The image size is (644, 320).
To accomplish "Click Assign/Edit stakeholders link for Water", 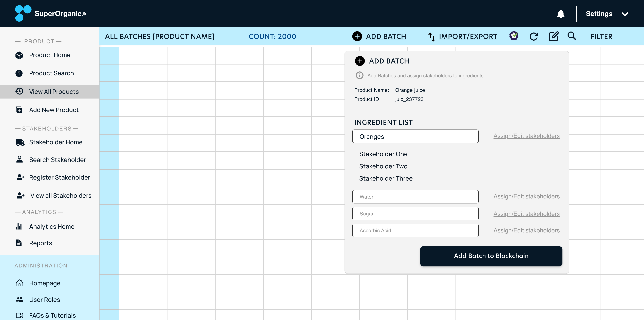I will point(526,197).
